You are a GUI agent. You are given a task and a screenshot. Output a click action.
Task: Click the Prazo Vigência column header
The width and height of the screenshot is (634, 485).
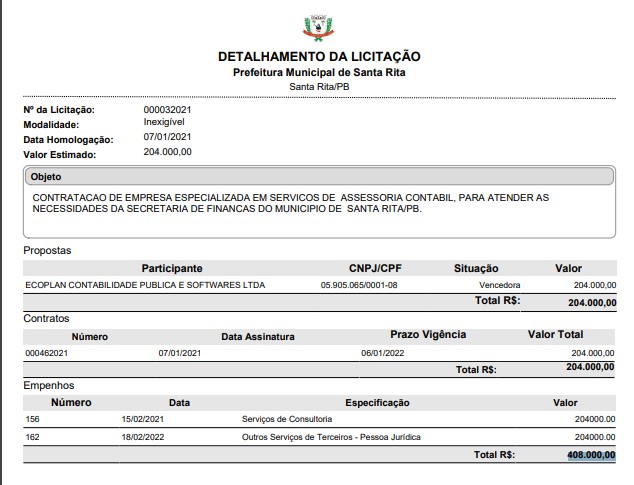428,335
